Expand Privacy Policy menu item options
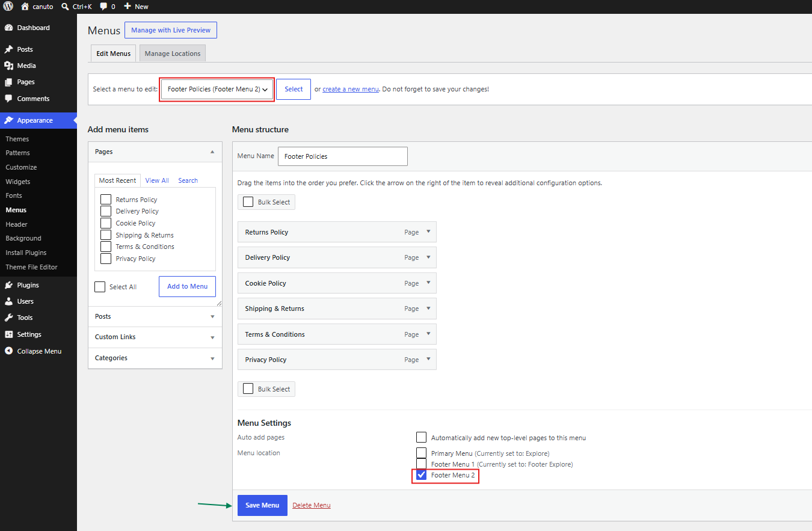The width and height of the screenshot is (812, 531). (429, 359)
